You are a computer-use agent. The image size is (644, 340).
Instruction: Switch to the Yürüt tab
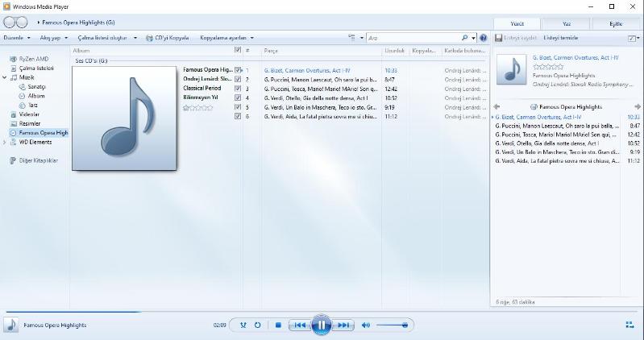tap(517, 24)
